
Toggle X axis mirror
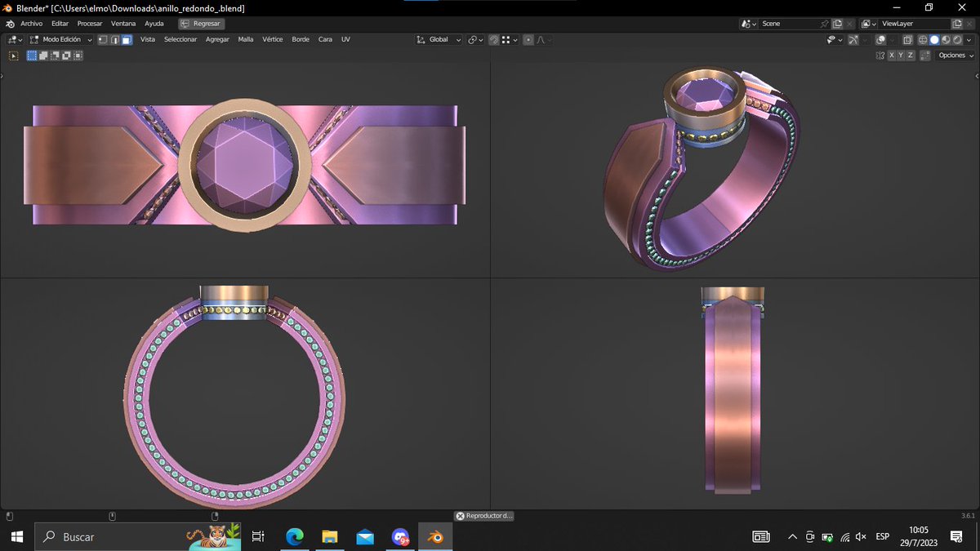pyautogui.click(x=892, y=56)
